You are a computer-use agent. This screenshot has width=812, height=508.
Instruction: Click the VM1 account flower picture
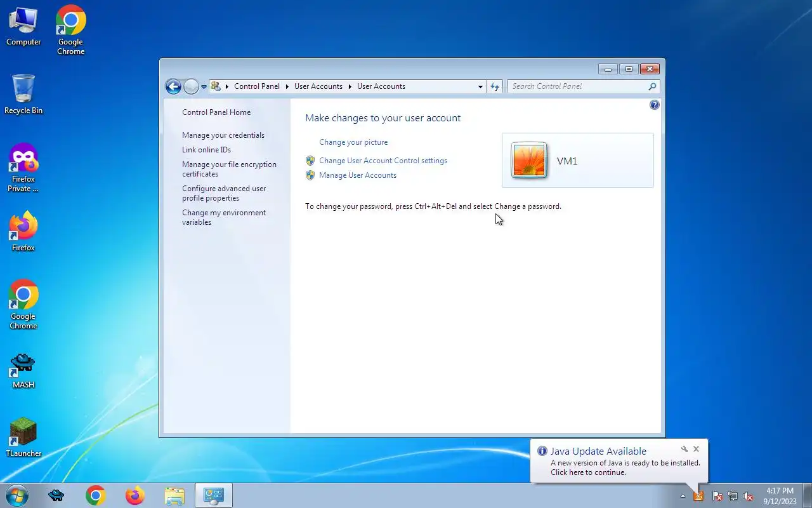(529, 160)
